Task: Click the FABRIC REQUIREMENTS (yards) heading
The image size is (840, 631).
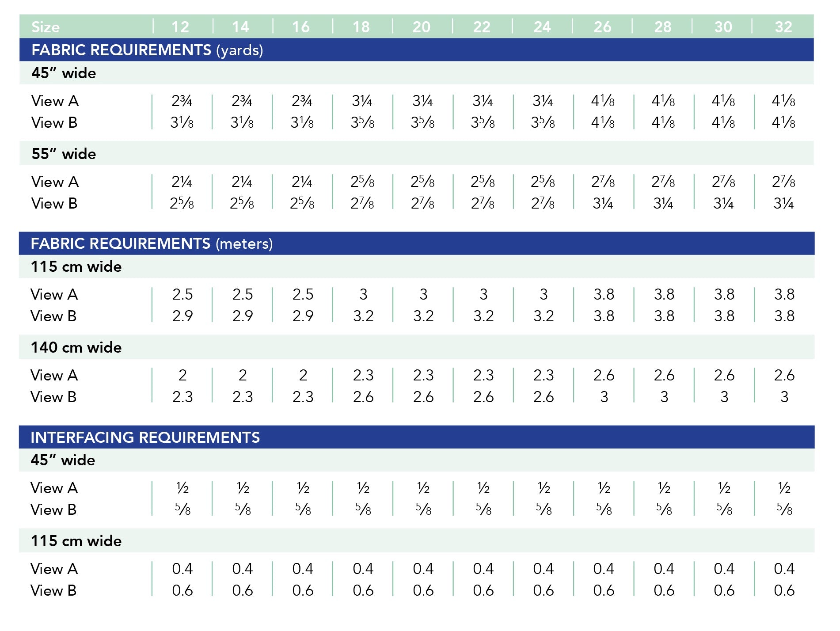Action: 147,50
